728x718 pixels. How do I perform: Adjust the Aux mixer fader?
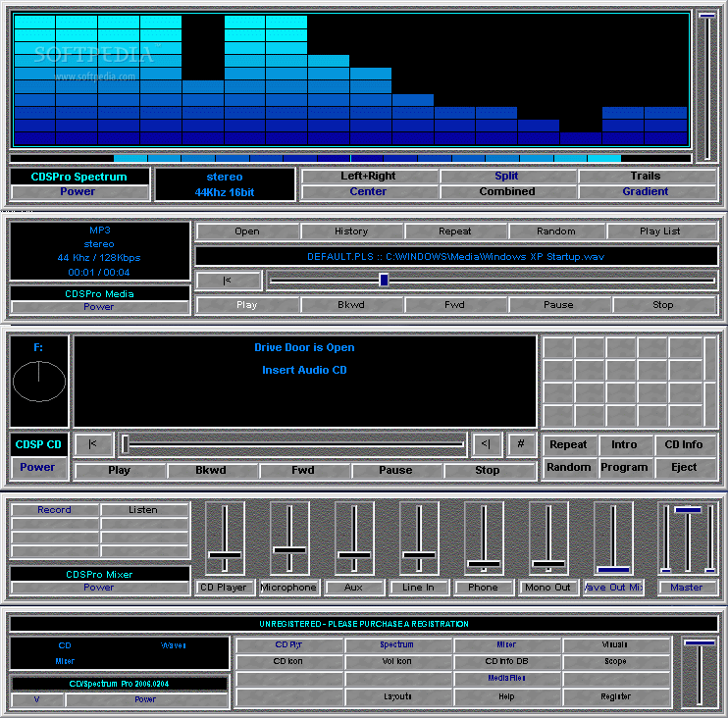pos(355,555)
